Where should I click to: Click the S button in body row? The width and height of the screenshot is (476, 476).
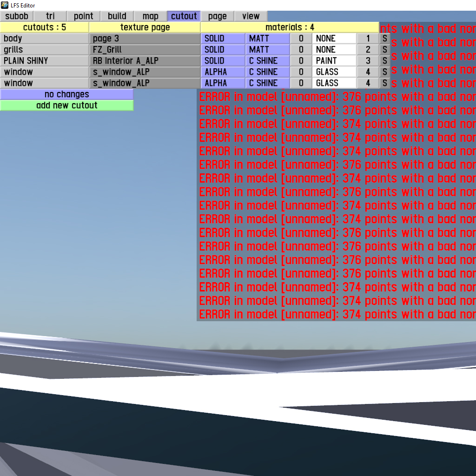point(384,39)
